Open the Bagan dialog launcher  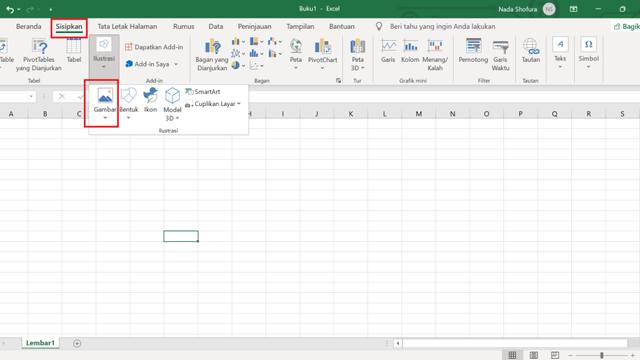tap(338, 80)
